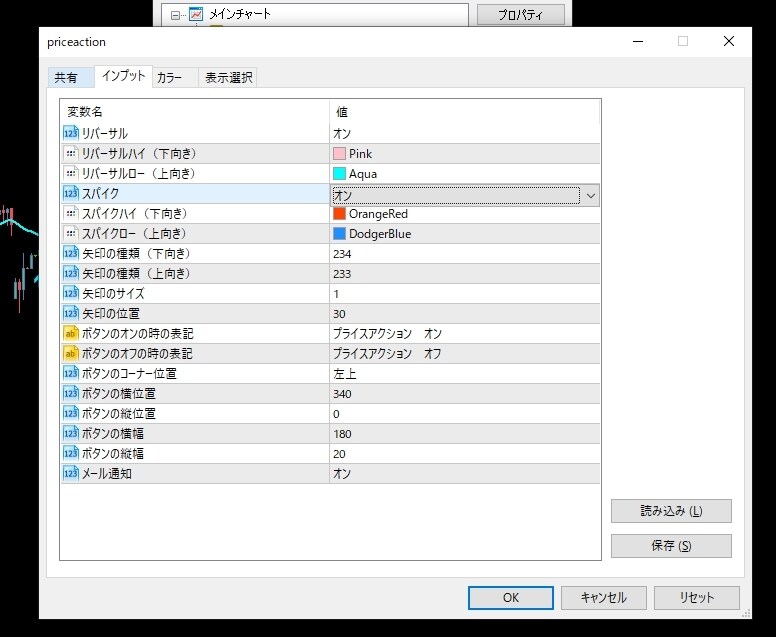Switch to the 表示選択 tab

click(228, 78)
